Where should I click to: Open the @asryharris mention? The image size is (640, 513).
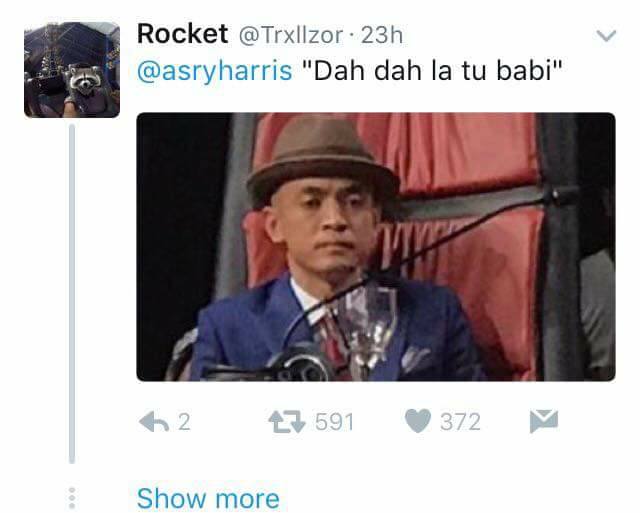point(215,71)
